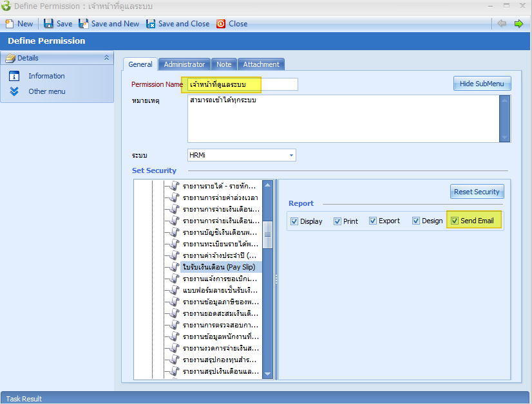Viewport: 532px width, 404px height.
Task: Toggle the Send Email checkbox
Action: (x=455, y=221)
